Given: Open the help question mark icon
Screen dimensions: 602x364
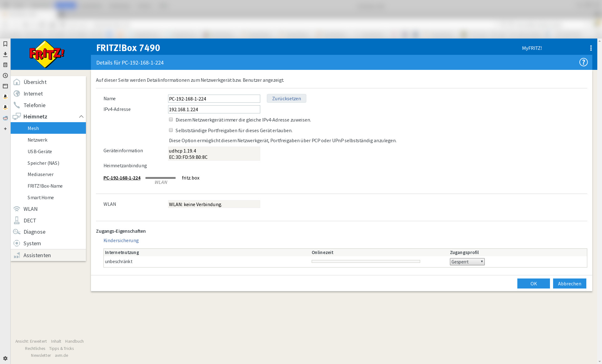Looking at the screenshot, I should pos(583,62).
